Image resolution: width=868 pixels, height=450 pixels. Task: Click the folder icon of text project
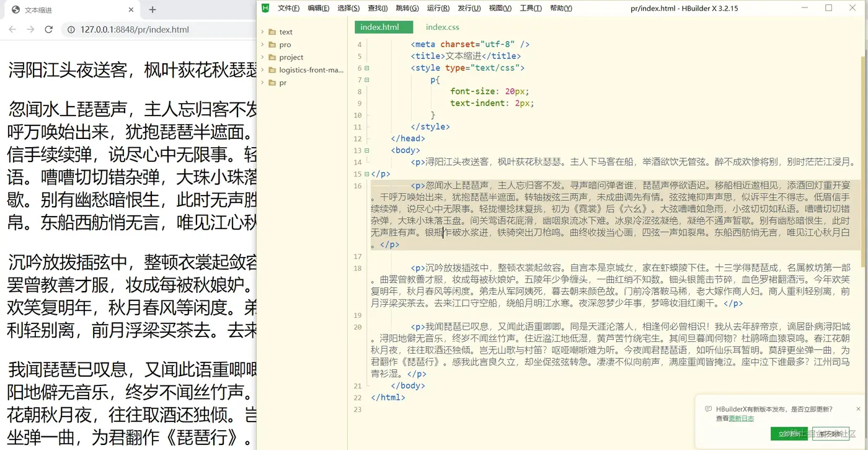[x=272, y=32]
